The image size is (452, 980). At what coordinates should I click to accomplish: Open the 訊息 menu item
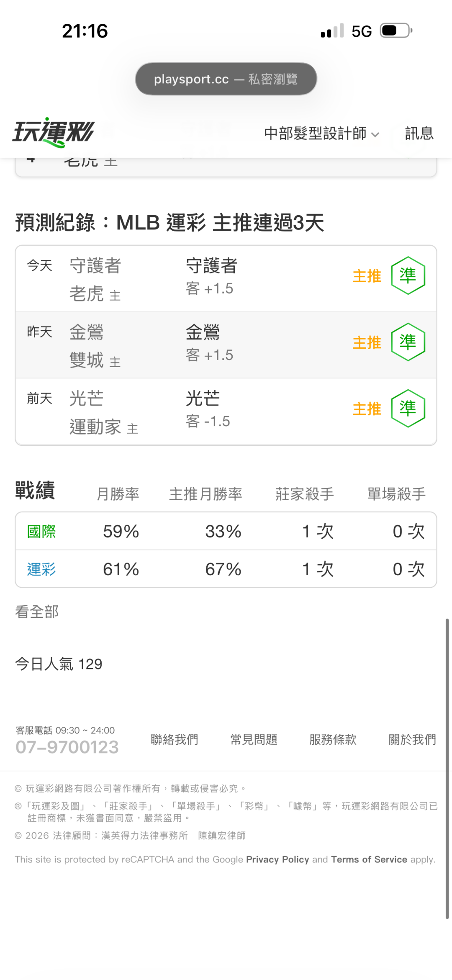tap(419, 134)
